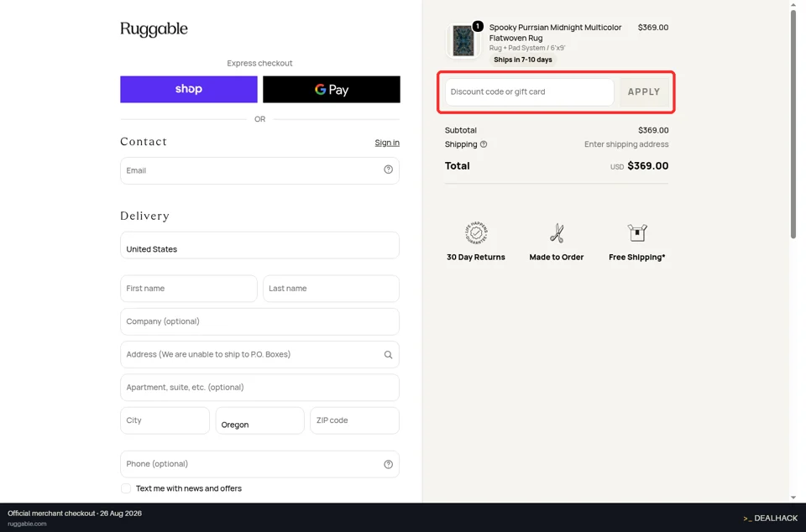Screen dimensions: 806x532
Task: Click the Ruggable logo
Action: pos(154,29)
